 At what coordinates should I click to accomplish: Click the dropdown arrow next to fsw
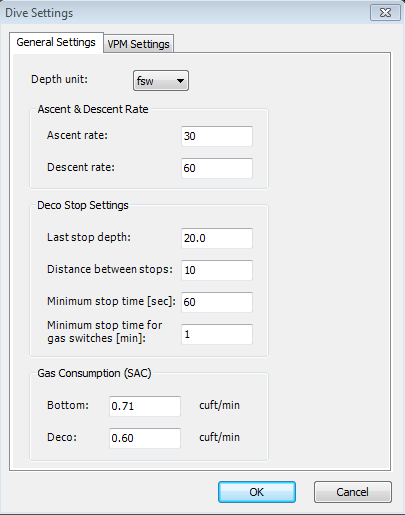point(180,81)
